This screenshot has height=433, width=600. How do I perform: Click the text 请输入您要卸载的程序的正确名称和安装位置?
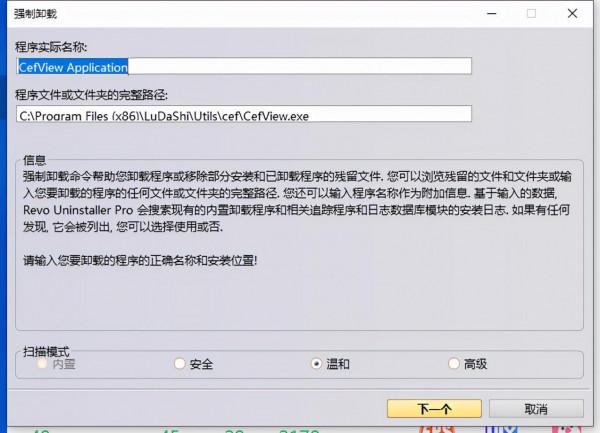[140, 260]
